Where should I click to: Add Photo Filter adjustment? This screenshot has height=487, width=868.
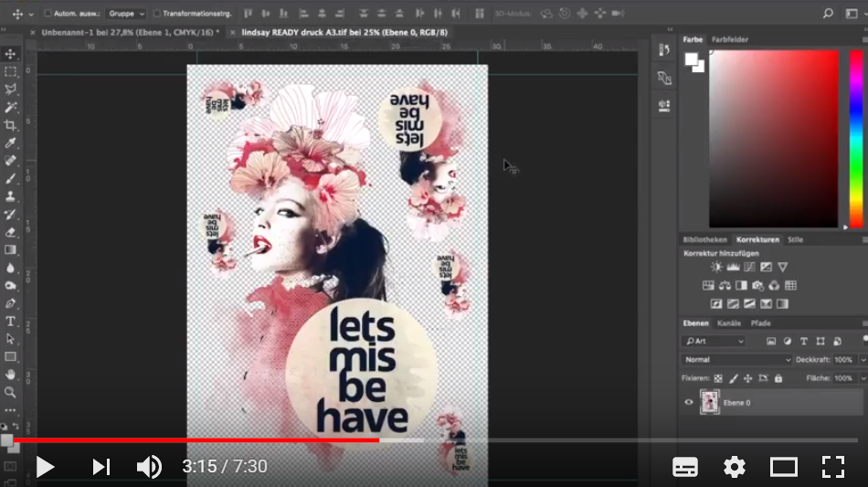point(757,286)
